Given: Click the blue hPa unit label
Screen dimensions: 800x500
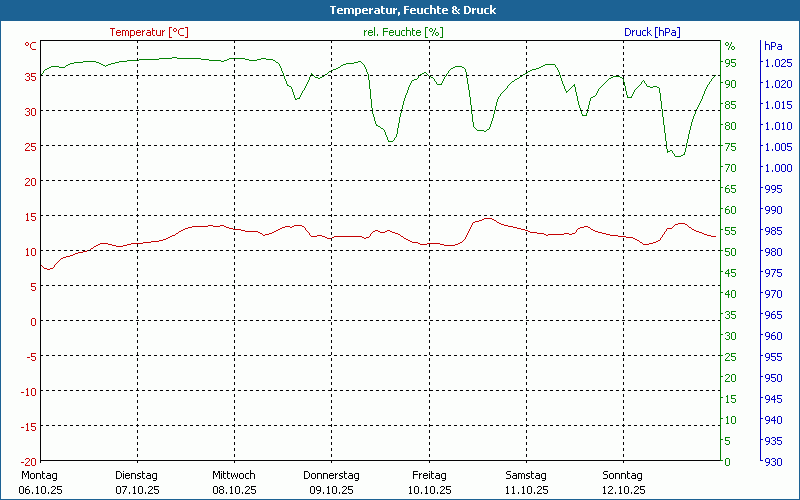Looking at the screenshot, I should coord(773,46).
